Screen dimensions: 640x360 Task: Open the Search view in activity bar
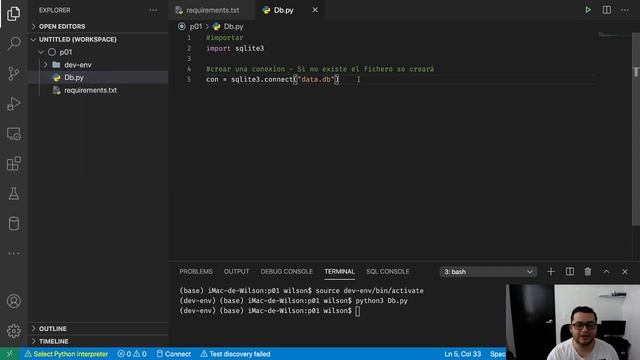pos(13,43)
